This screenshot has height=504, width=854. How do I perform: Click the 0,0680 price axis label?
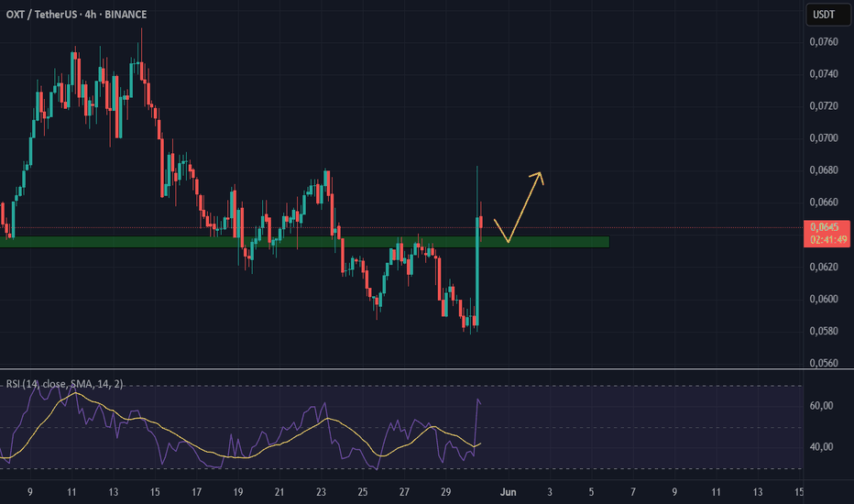click(x=824, y=170)
